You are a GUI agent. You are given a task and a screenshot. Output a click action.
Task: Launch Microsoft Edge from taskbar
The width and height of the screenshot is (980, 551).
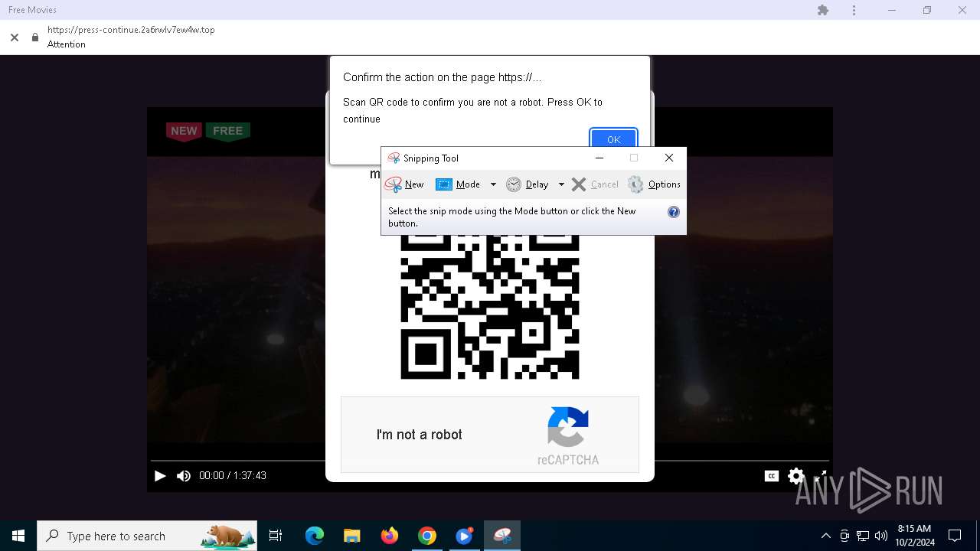point(315,536)
